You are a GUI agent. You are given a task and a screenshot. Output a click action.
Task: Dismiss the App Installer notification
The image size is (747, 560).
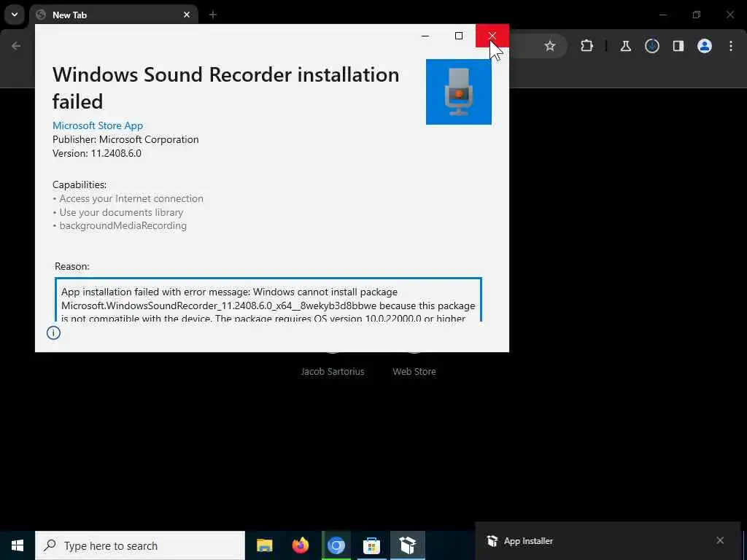tap(720, 540)
